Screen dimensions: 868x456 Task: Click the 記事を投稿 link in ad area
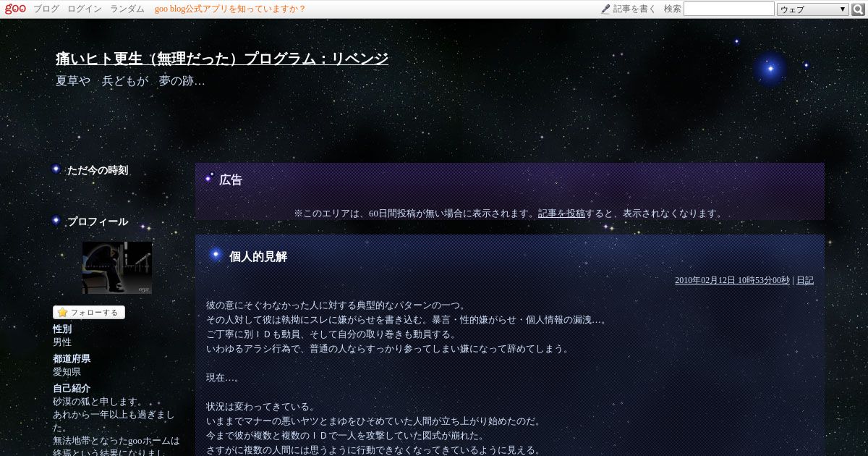pos(561,214)
